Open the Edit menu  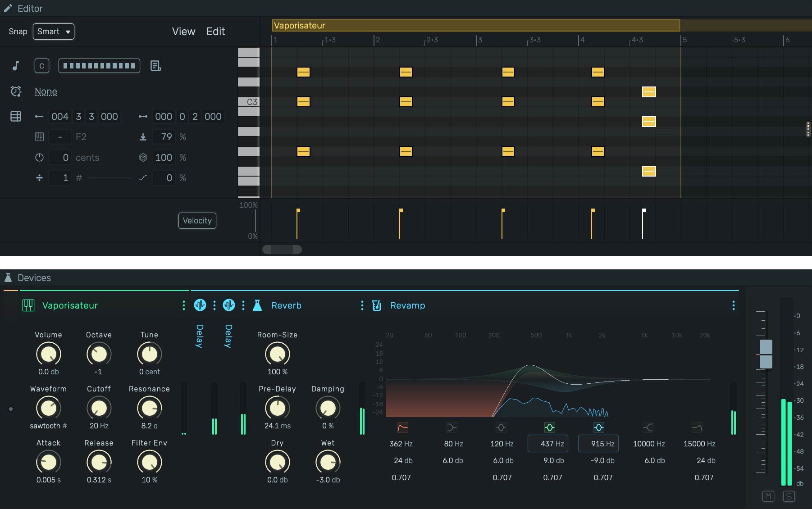(215, 32)
